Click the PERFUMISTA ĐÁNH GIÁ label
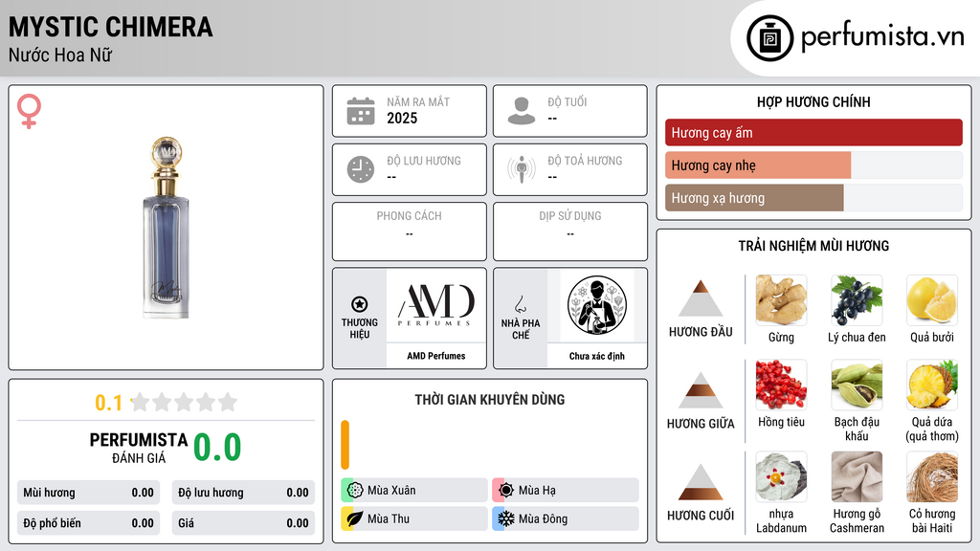 139,448
